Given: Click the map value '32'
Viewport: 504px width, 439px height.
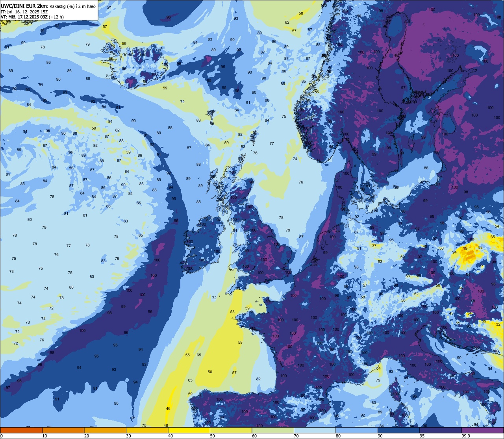Looking at the screenshot, I should (x=498, y=324).
